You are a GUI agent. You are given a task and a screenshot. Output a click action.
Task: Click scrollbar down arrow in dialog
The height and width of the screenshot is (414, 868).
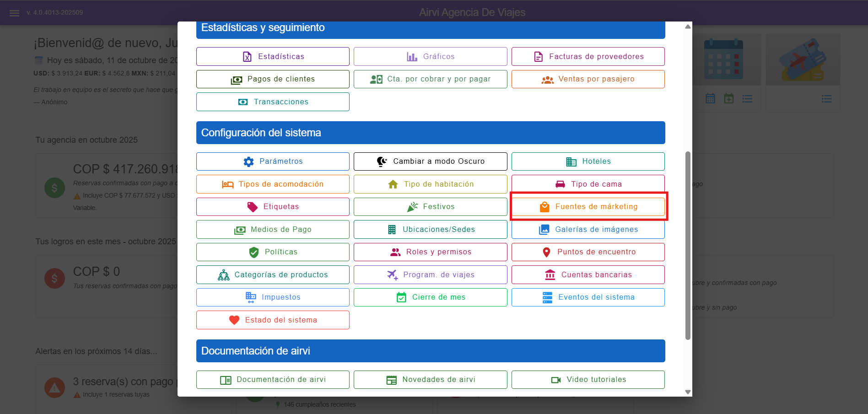[687, 392]
